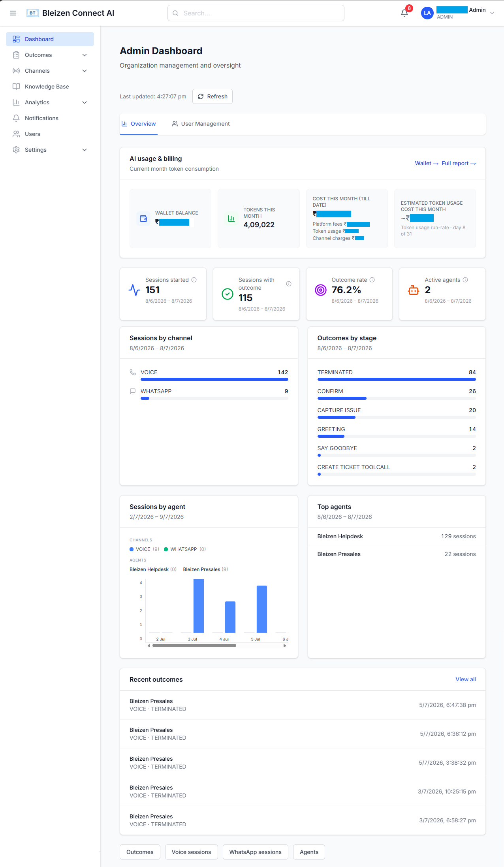
Task: Click the BT Bleizen logo icon
Action: pos(32,13)
